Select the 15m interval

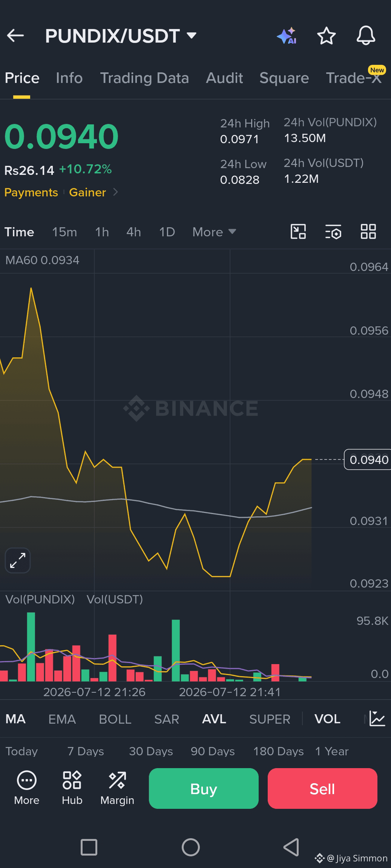(64, 232)
